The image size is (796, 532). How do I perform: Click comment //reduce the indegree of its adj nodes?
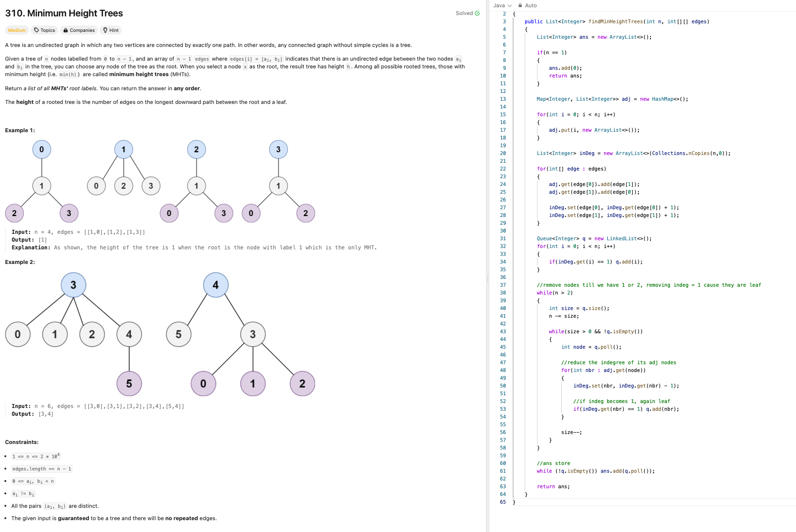point(619,362)
